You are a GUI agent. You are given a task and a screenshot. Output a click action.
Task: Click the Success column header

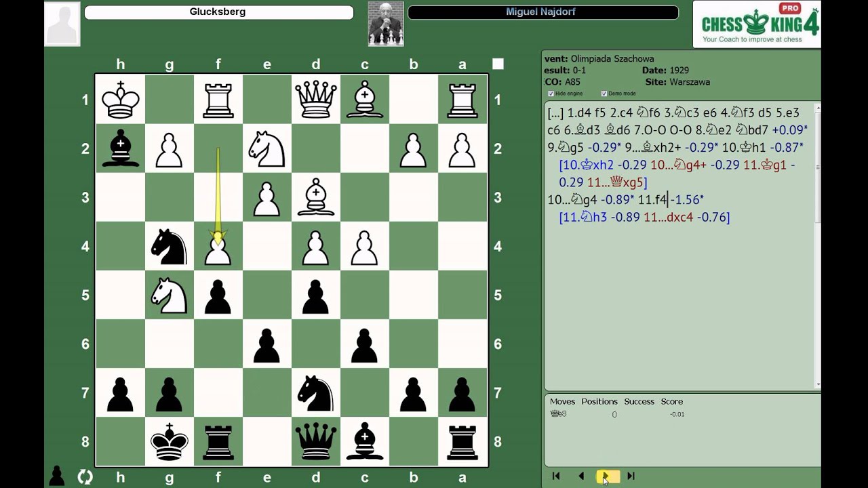639,401
